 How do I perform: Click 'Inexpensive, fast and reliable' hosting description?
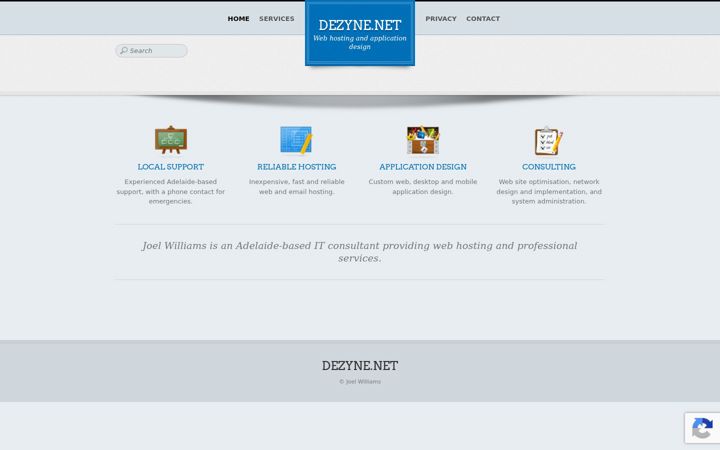[297, 187]
